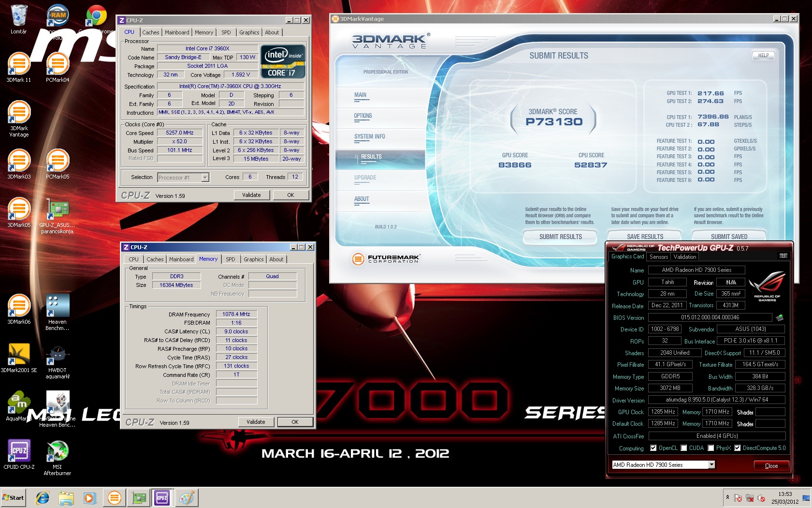This screenshot has height=508, width=812.
Task: Go to MAIN section in 3DMark Vantage
Action: (360, 95)
